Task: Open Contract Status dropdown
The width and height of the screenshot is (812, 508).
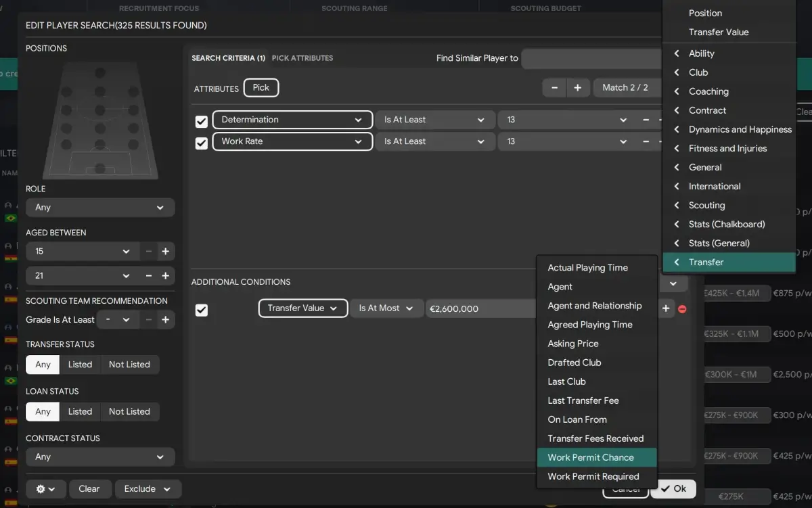Action: [x=100, y=457]
